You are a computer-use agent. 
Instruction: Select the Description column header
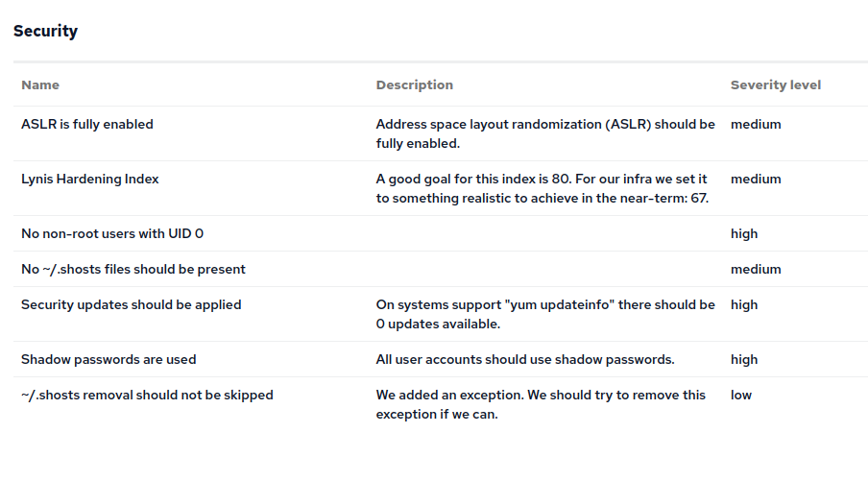tap(415, 84)
